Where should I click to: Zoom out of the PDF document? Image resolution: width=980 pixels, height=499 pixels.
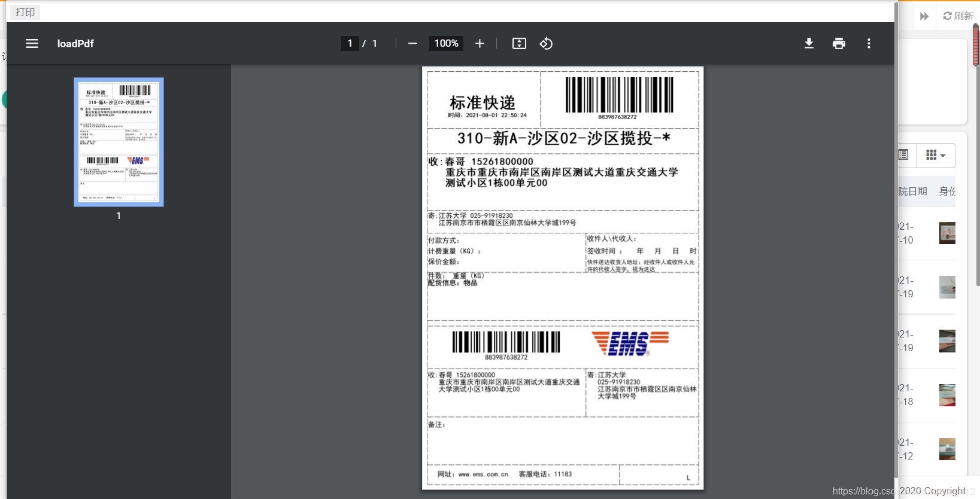pos(412,44)
